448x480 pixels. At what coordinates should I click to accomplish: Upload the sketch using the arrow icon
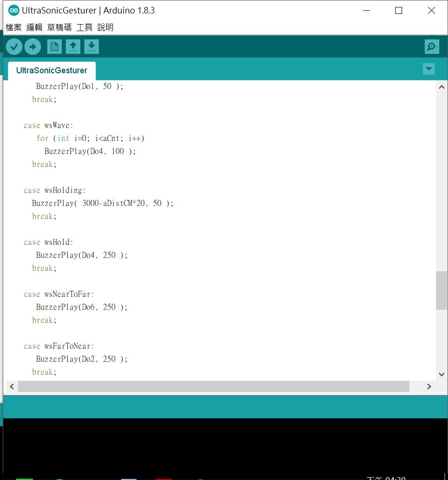point(32,46)
